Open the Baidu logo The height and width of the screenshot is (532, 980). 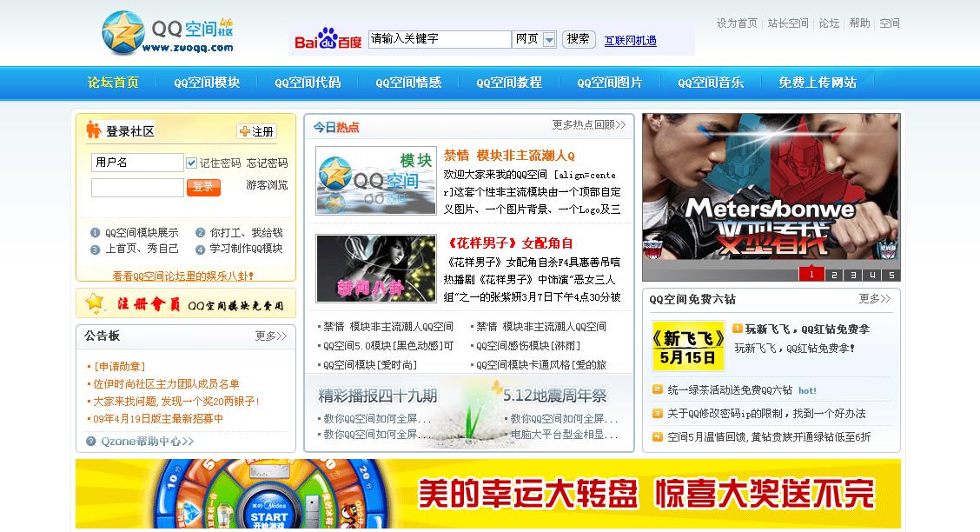(x=328, y=39)
